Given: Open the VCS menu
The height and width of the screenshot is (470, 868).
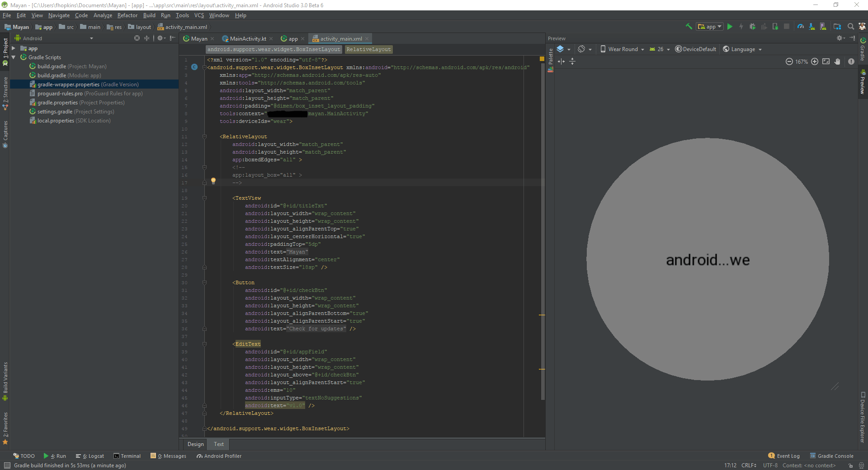Looking at the screenshot, I should tap(199, 15).
